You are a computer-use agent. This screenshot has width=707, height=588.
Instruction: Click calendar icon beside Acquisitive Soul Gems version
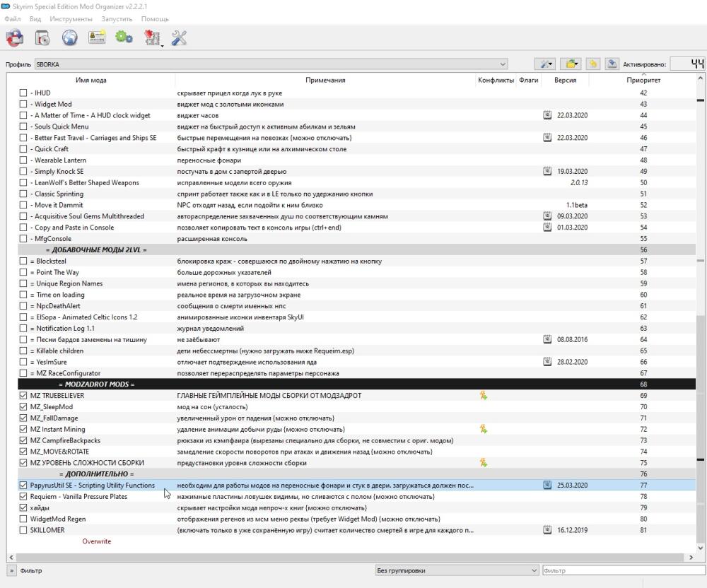tap(547, 216)
